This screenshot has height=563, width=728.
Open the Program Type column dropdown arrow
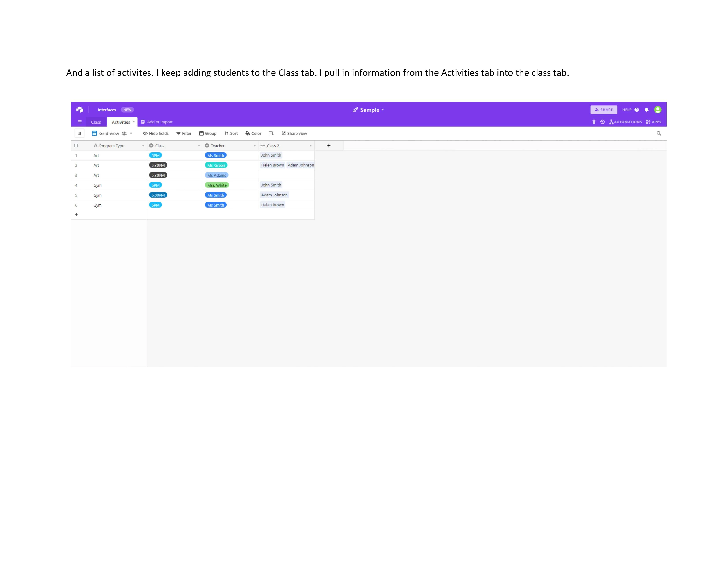tap(143, 146)
